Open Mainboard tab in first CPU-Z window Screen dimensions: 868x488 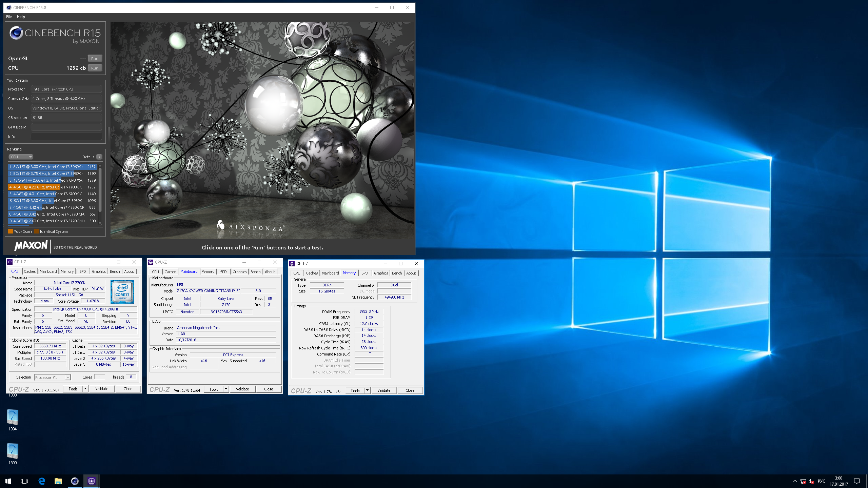click(x=48, y=271)
